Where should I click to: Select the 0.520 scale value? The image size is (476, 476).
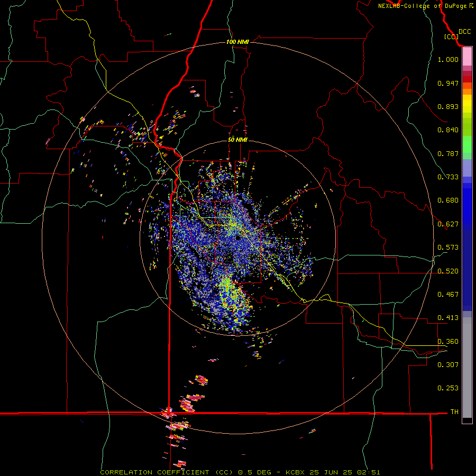point(448,271)
